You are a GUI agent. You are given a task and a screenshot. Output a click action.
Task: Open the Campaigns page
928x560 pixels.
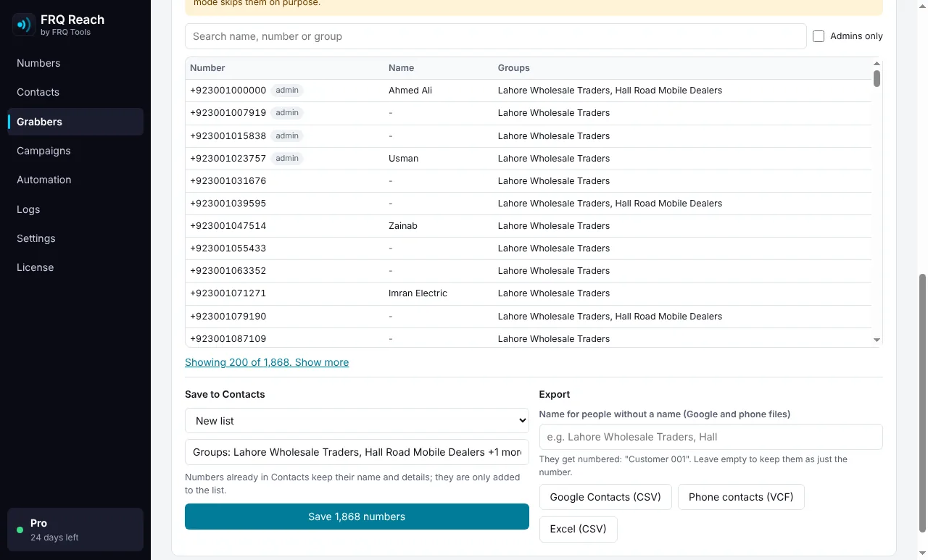coord(75,151)
